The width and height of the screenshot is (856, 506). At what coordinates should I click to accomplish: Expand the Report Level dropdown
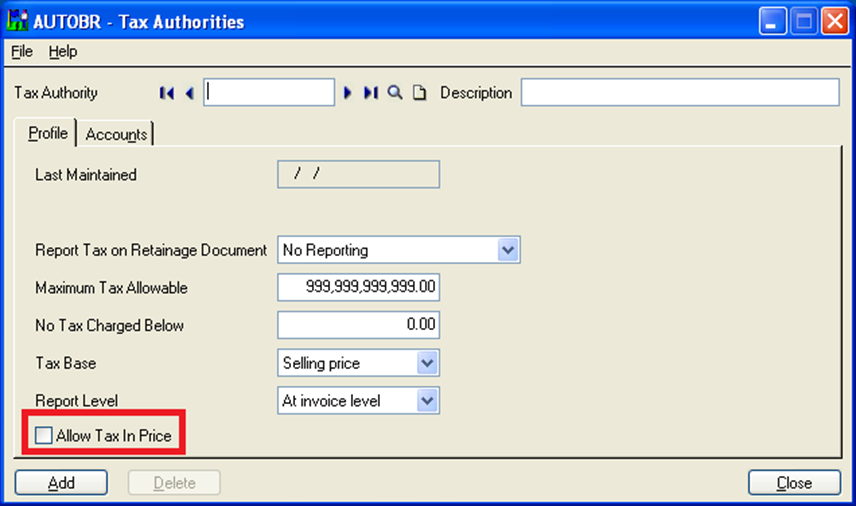pyautogui.click(x=427, y=401)
